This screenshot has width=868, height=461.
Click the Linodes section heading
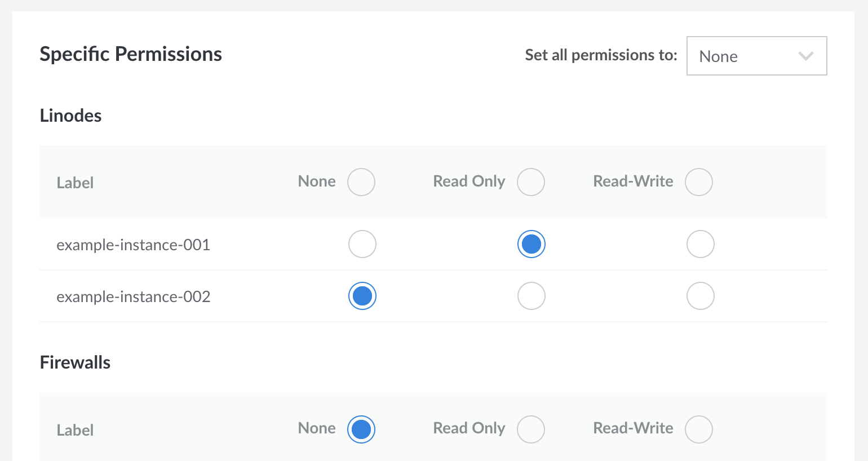[70, 116]
